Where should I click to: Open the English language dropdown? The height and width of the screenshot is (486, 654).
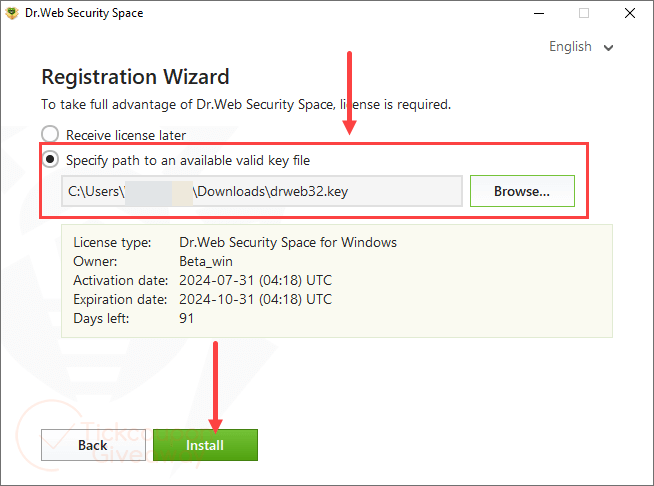pyautogui.click(x=581, y=47)
